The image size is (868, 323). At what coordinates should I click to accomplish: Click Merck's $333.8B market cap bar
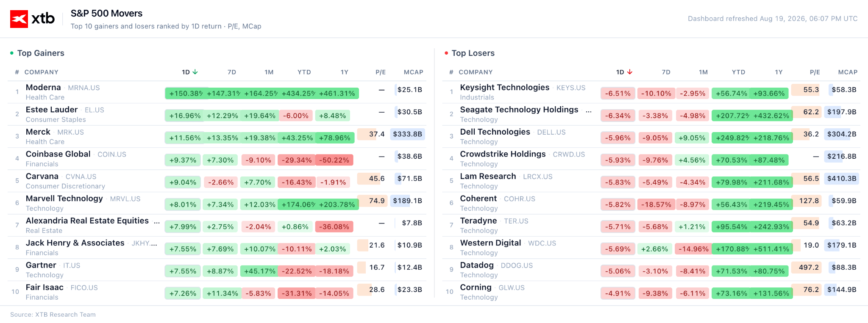click(407, 134)
